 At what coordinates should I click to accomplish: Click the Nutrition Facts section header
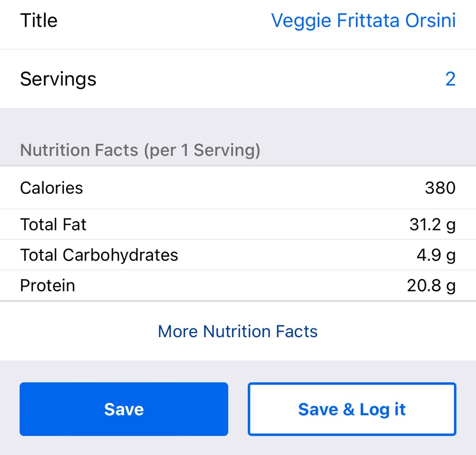(79, 150)
